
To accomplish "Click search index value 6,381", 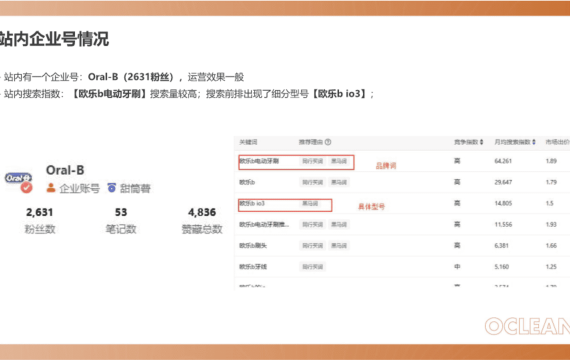I will click(501, 246).
